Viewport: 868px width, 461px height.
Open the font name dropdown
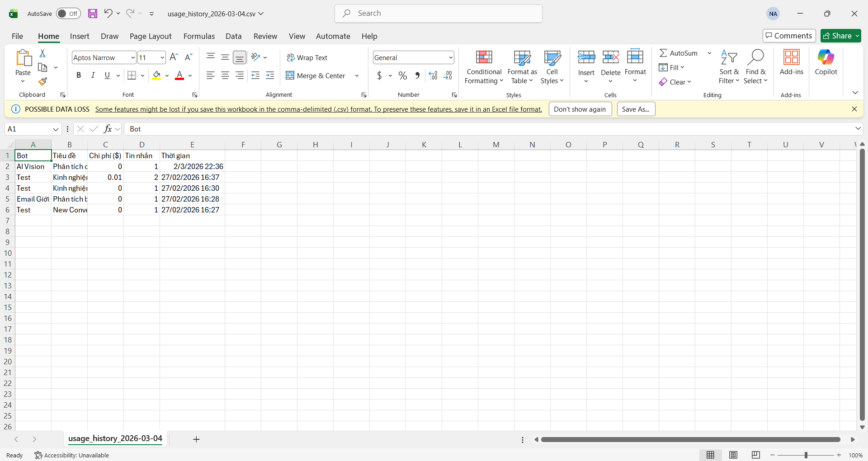point(133,58)
